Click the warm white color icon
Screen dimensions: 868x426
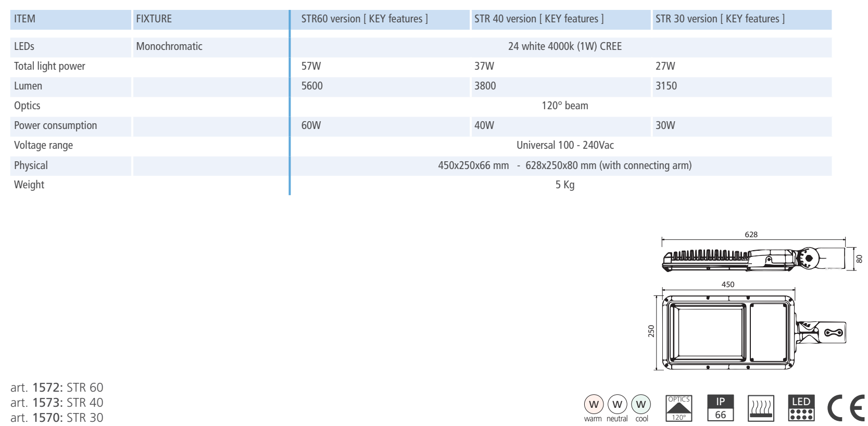(593, 404)
